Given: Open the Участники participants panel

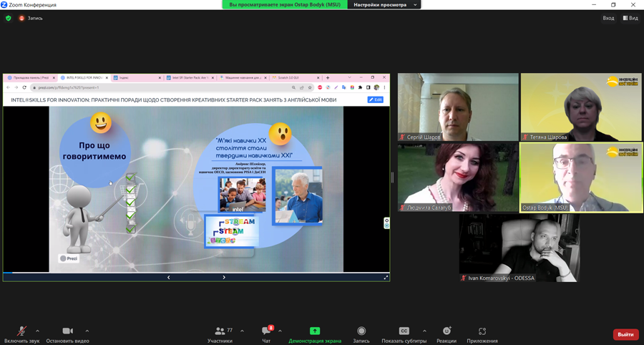Looking at the screenshot, I should [x=220, y=331].
